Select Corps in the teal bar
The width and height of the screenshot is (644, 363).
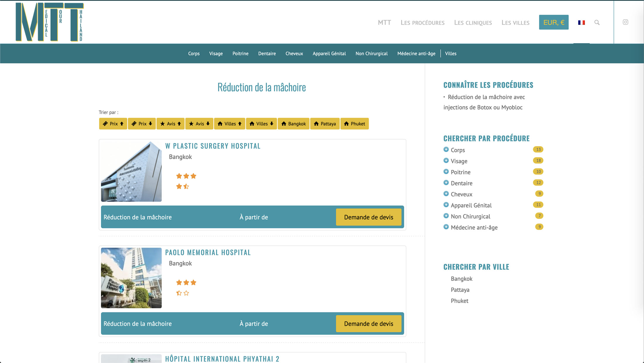(x=194, y=54)
